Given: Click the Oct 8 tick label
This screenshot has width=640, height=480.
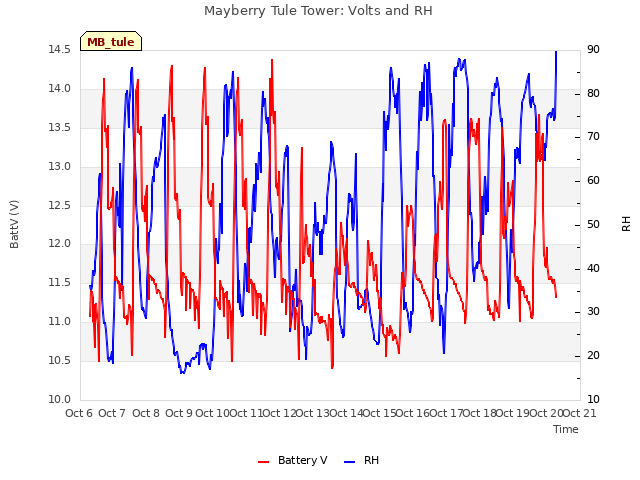Looking at the screenshot, I should [x=146, y=413].
